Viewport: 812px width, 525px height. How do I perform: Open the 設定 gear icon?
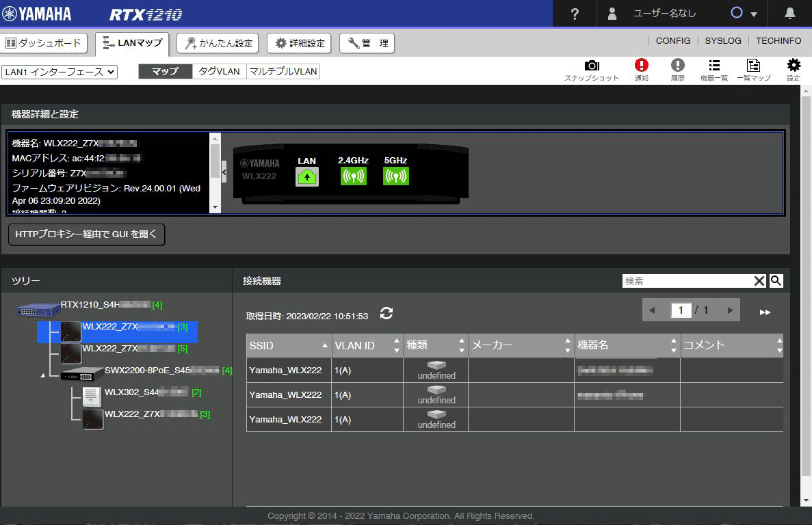point(793,68)
